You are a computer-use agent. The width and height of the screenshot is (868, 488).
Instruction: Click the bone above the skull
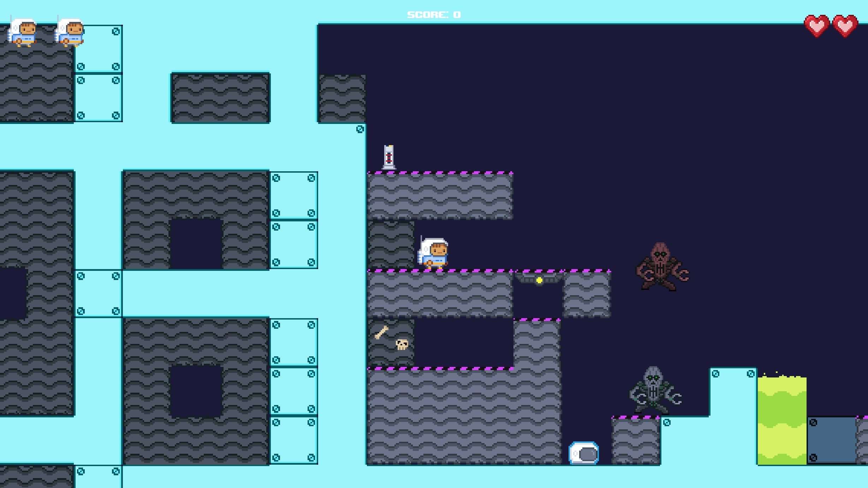pyautogui.click(x=381, y=332)
